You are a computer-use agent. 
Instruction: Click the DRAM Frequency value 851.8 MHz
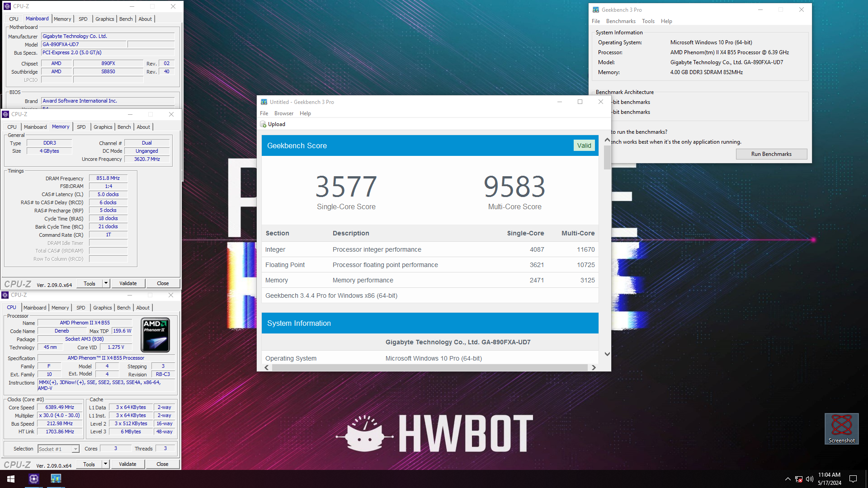coord(108,178)
